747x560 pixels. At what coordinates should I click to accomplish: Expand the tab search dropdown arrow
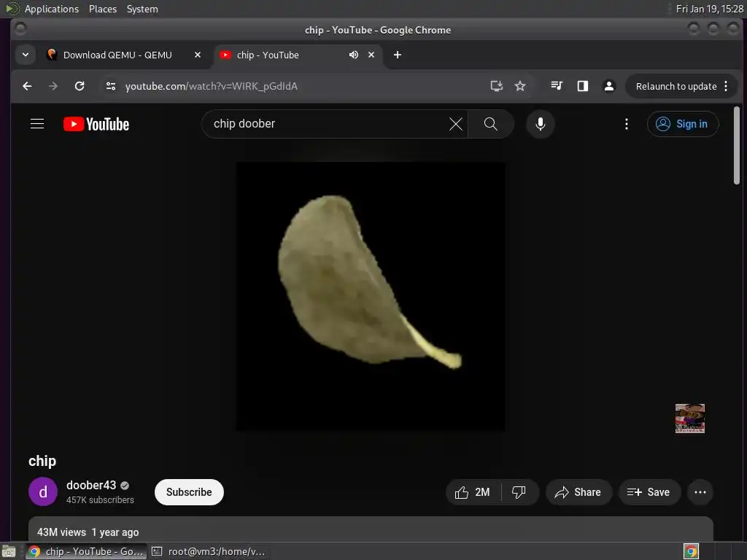click(x=26, y=55)
